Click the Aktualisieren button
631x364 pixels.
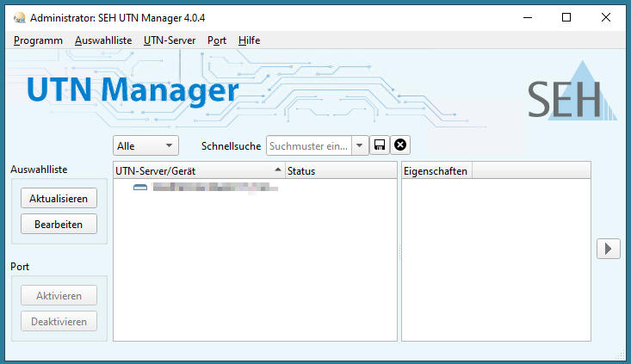(x=59, y=198)
